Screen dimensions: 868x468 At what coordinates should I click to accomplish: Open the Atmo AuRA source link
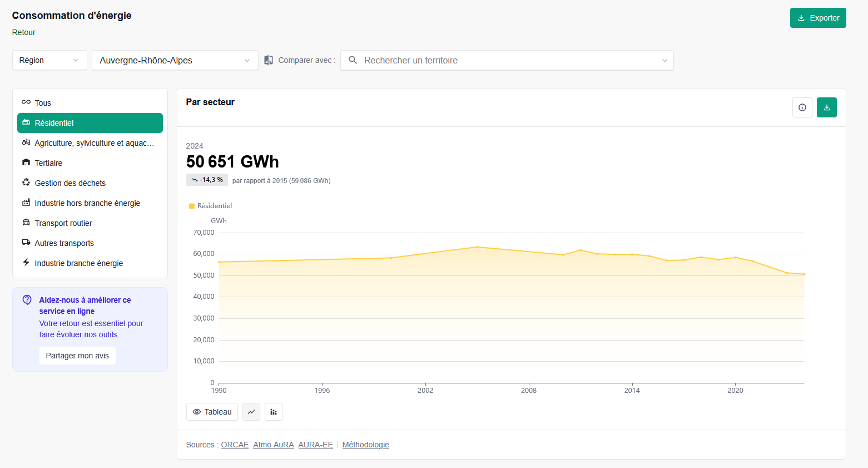273,445
